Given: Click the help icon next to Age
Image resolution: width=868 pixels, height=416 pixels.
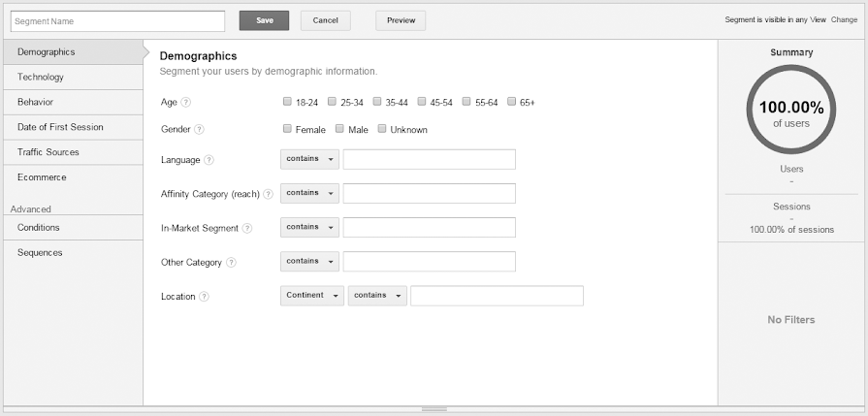Looking at the screenshot, I should (186, 103).
